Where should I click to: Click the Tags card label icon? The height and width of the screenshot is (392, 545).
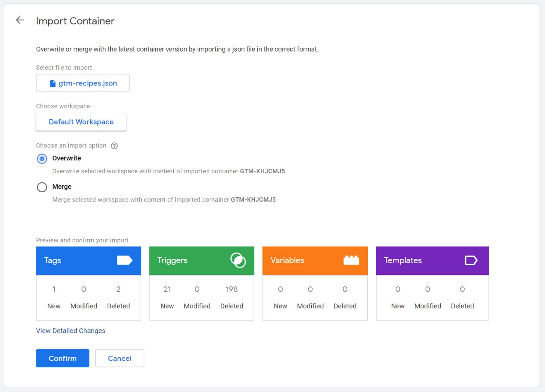tap(125, 260)
